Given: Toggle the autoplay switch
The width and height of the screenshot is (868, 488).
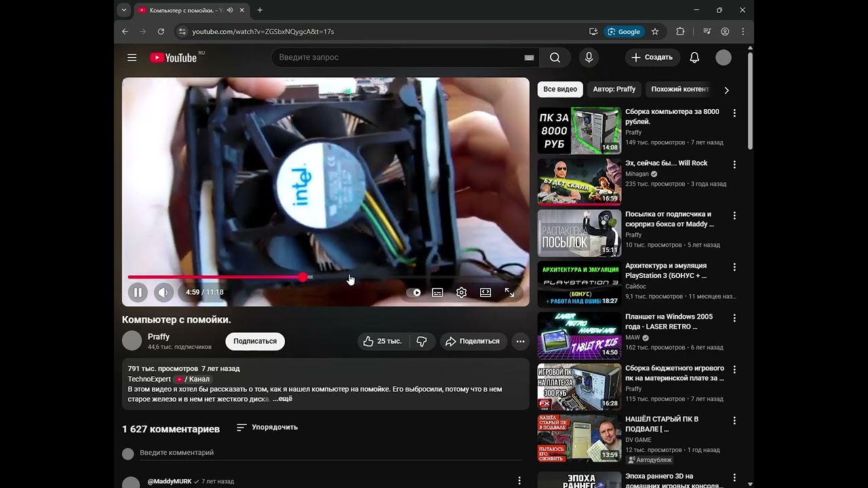Looking at the screenshot, I should tap(414, 292).
